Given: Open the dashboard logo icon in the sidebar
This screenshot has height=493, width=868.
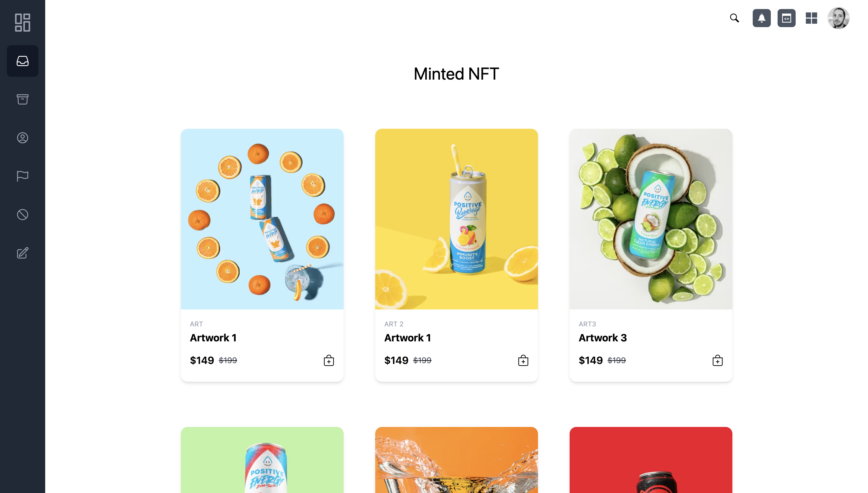Looking at the screenshot, I should [22, 22].
